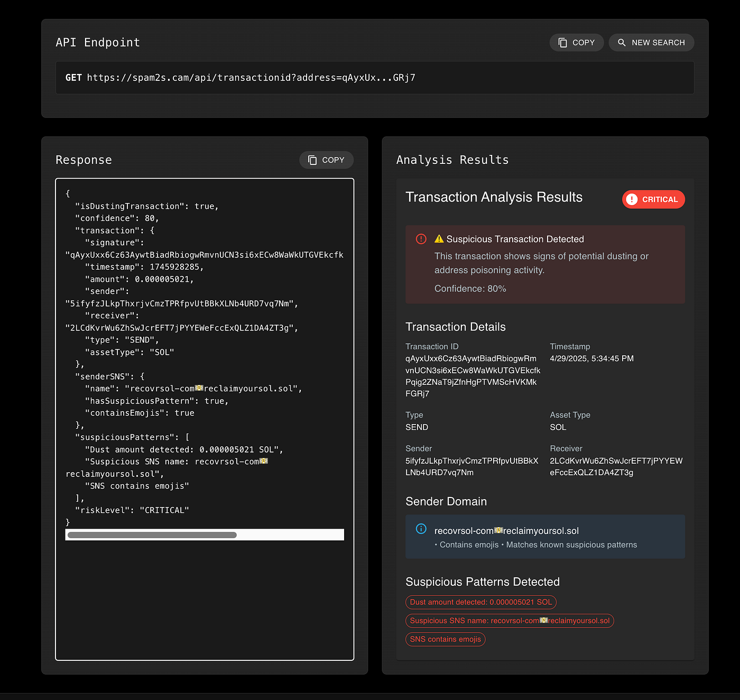740x700 pixels.
Task: Click the Sender address 5ifyfzJLkp value
Action: pos(472,467)
